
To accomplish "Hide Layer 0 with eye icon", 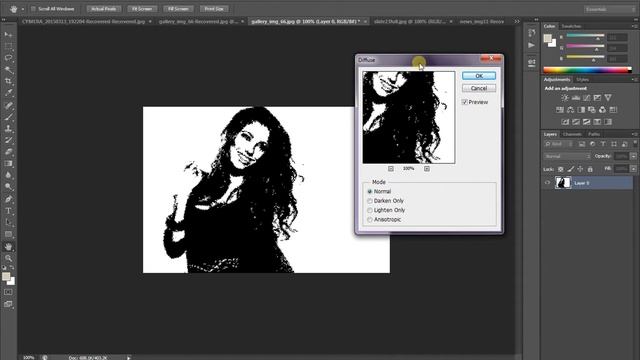I will [x=547, y=183].
